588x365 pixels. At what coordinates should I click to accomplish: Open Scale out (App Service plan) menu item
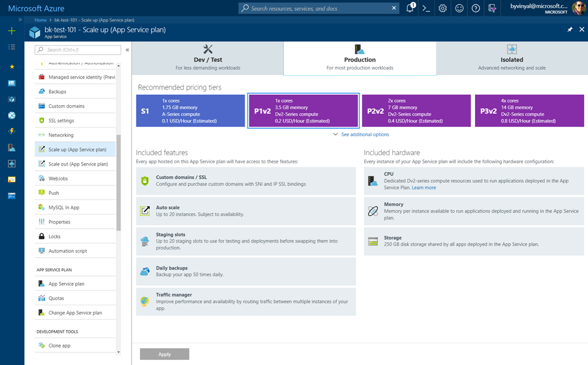point(78,164)
